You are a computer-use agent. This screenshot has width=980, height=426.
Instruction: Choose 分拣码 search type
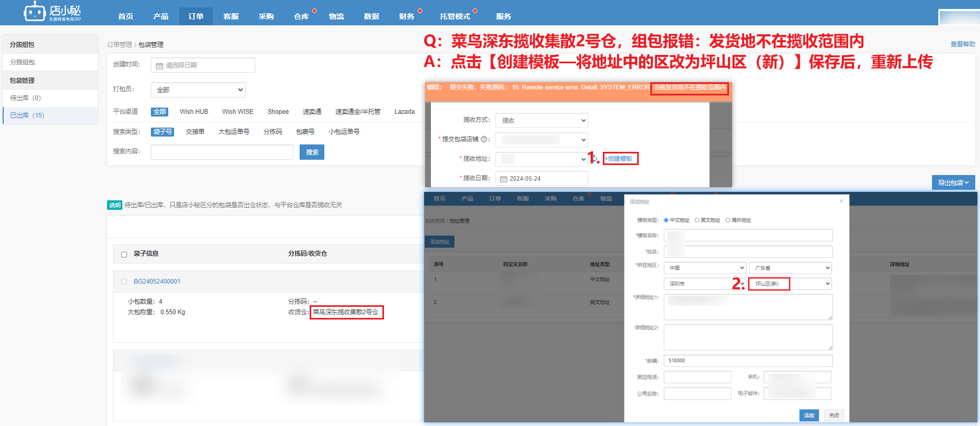coord(273,132)
